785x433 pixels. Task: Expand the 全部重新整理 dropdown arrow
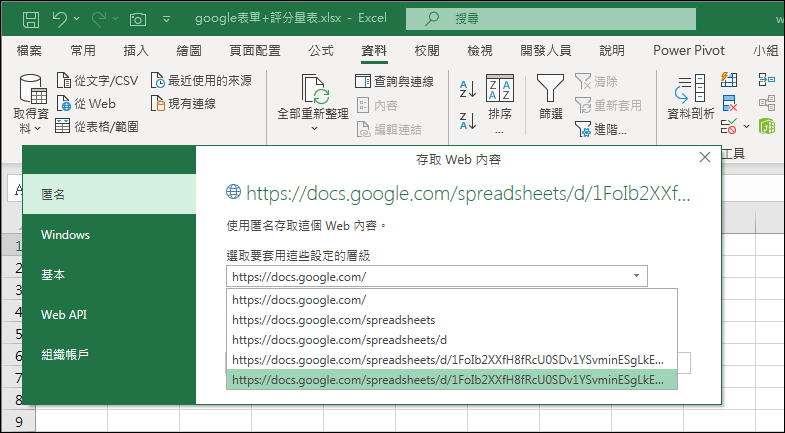tap(314, 129)
